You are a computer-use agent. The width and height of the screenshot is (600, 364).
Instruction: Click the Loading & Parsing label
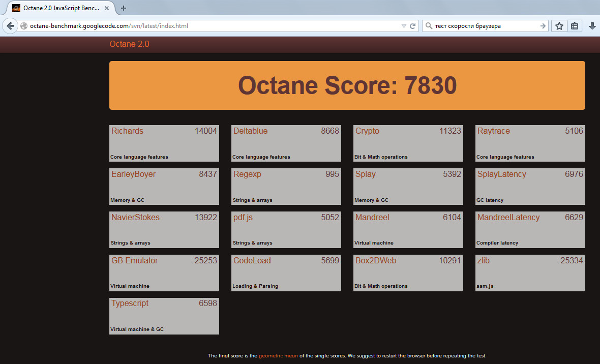tap(255, 286)
